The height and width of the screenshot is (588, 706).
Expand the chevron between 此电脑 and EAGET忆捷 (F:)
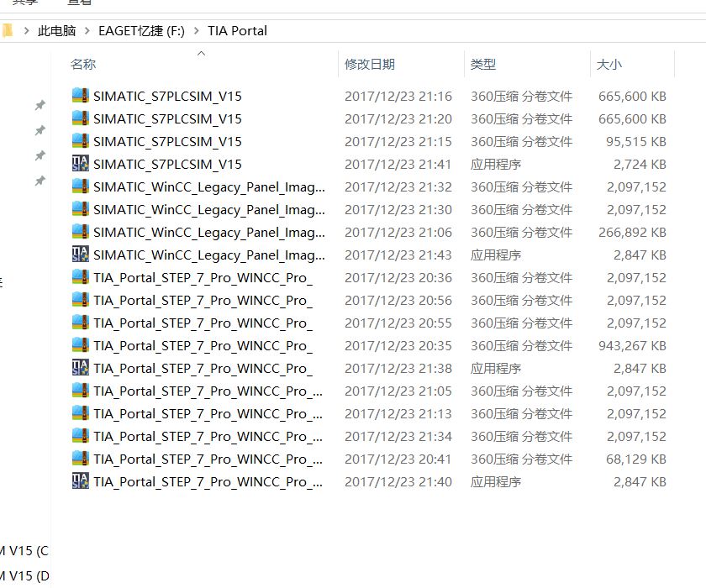(x=87, y=31)
